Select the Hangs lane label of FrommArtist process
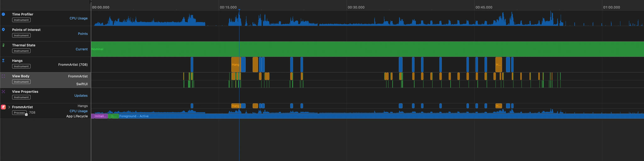Image resolution: width=644 pixels, height=161 pixels. pos(83,106)
